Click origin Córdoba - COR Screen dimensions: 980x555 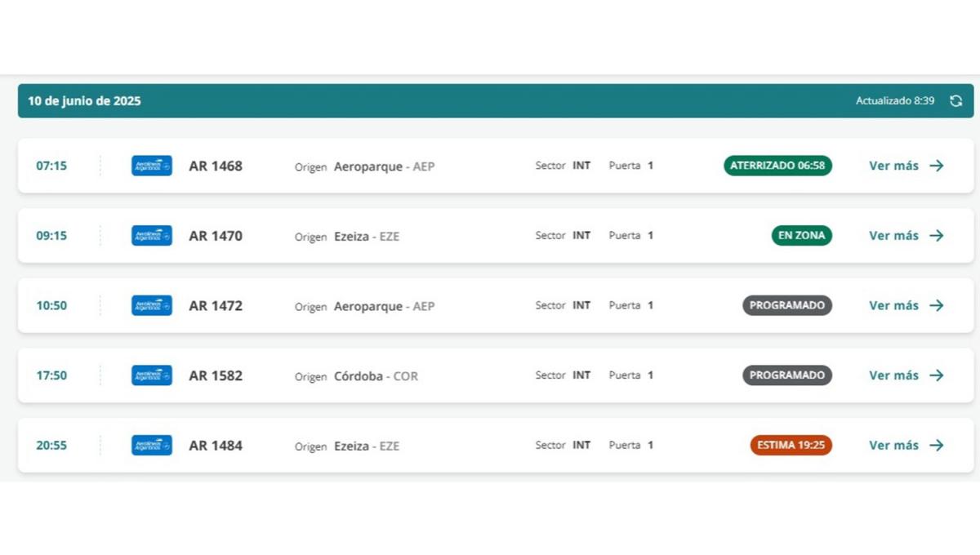(376, 376)
